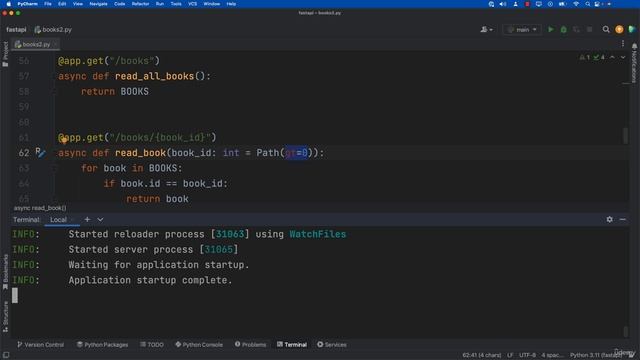Open Search Everywhere magnifier in PyCharm toolbar
The width and height of the screenshot is (640, 360).
606,29
